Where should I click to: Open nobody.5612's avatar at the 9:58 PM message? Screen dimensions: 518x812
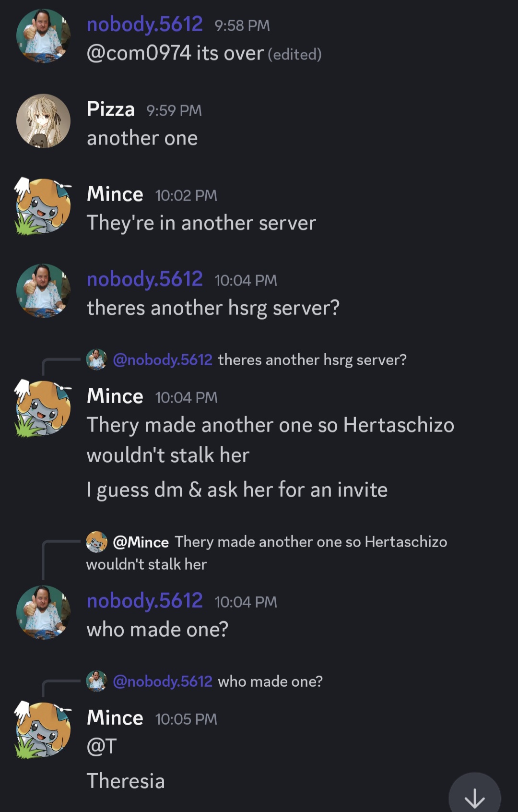point(43,36)
